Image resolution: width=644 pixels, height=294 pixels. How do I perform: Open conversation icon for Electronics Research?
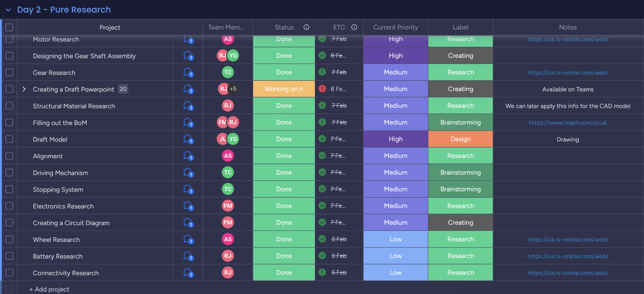[x=188, y=206]
